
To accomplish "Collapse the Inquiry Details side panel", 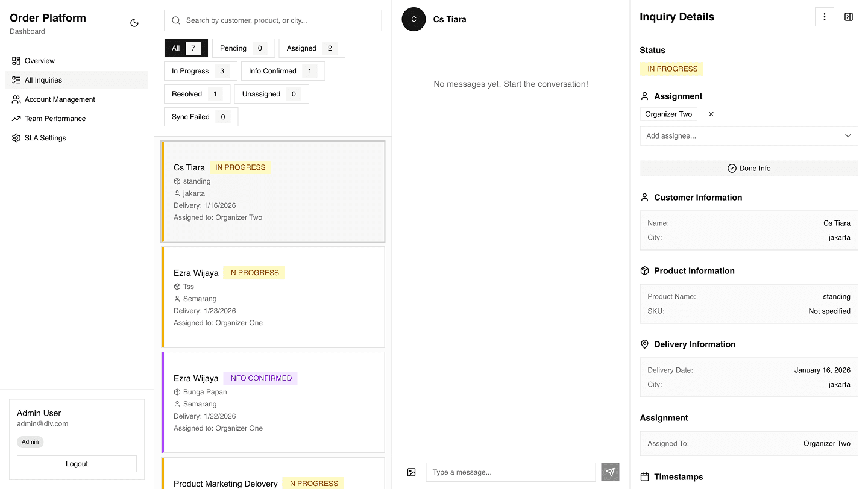I will point(848,17).
